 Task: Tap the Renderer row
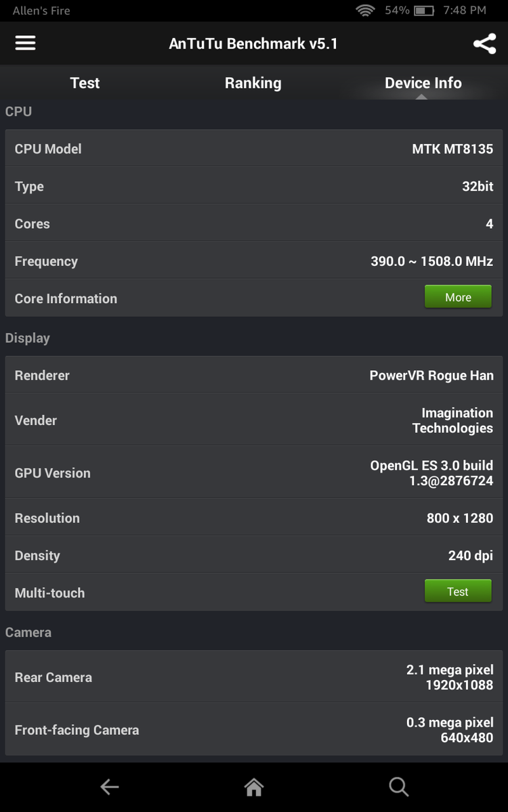coord(253,376)
